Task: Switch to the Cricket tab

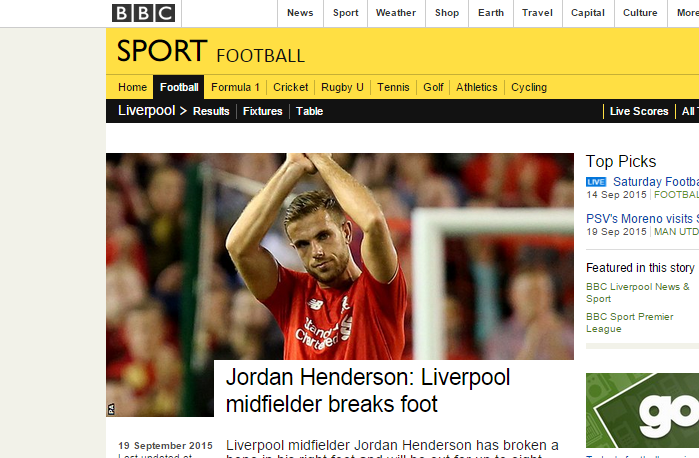Action: tap(291, 87)
